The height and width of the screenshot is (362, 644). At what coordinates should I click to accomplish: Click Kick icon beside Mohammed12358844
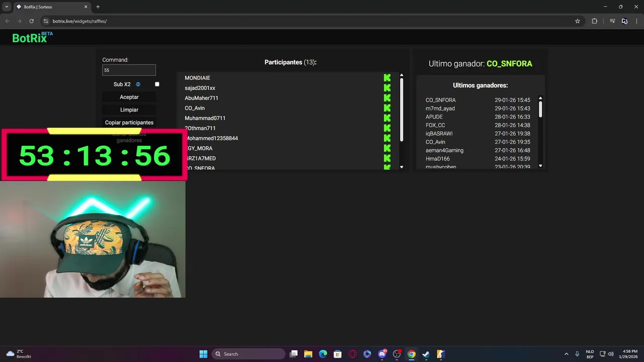coord(387,138)
